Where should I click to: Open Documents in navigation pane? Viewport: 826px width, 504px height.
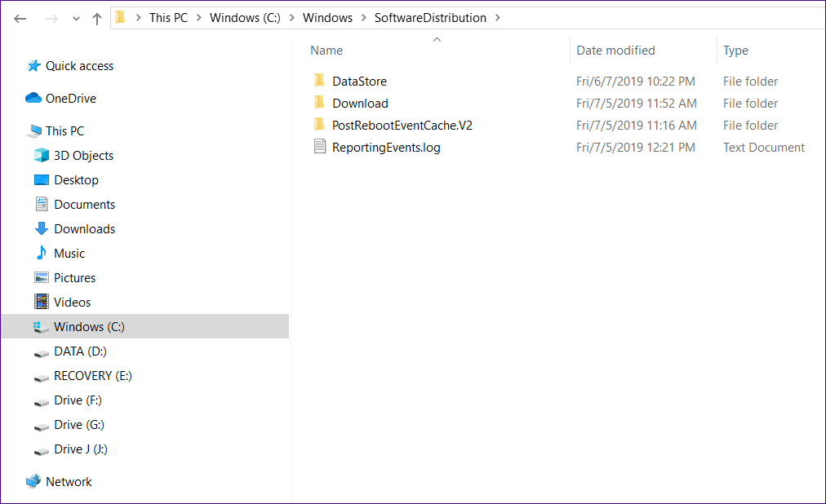tap(85, 205)
